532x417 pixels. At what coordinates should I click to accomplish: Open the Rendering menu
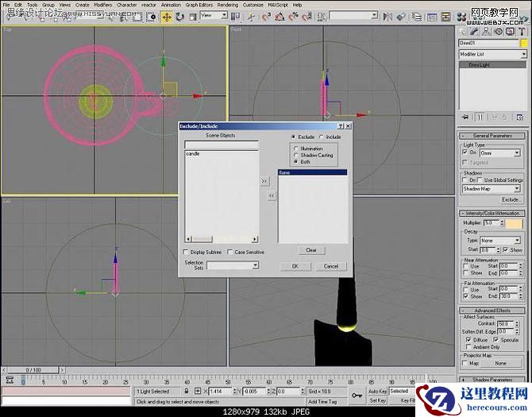click(227, 5)
